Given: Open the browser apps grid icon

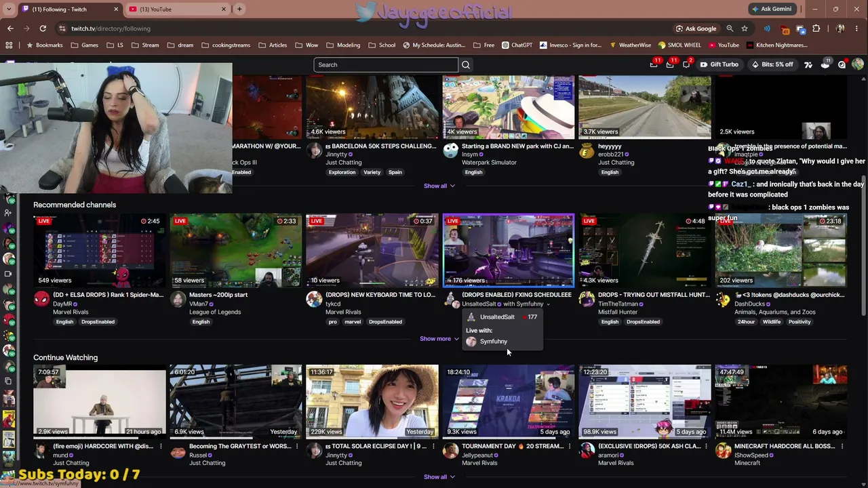Looking at the screenshot, I should 9,45.
